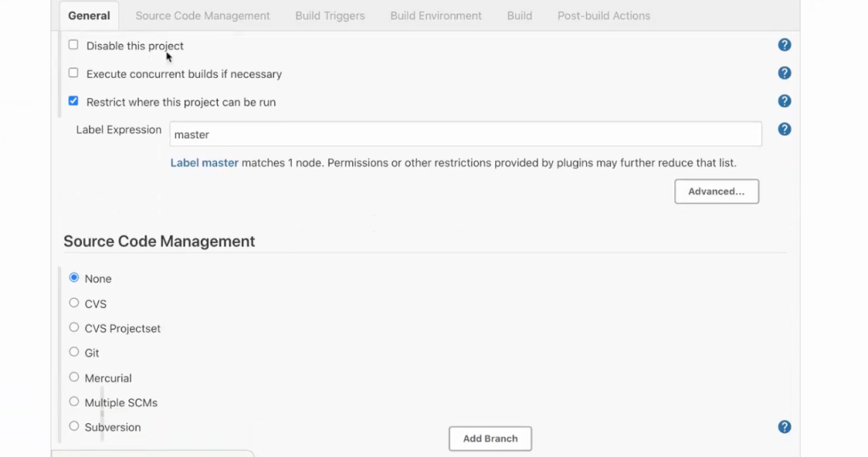The image size is (868, 457).
Task: Switch to General tab
Action: (89, 15)
